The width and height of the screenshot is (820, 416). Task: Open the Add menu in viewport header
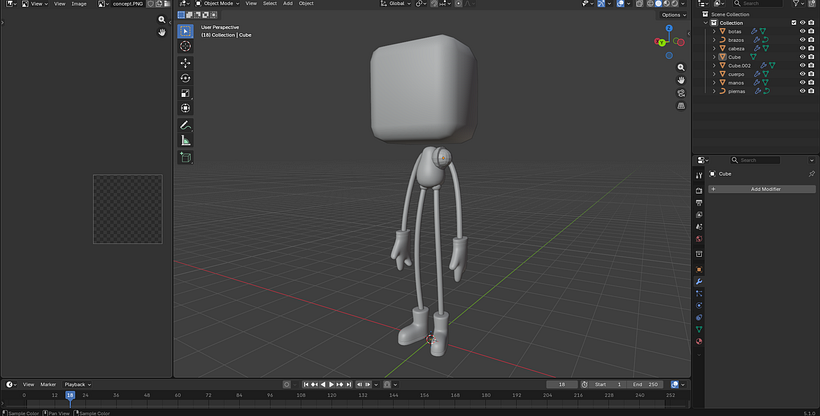(x=288, y=4)
